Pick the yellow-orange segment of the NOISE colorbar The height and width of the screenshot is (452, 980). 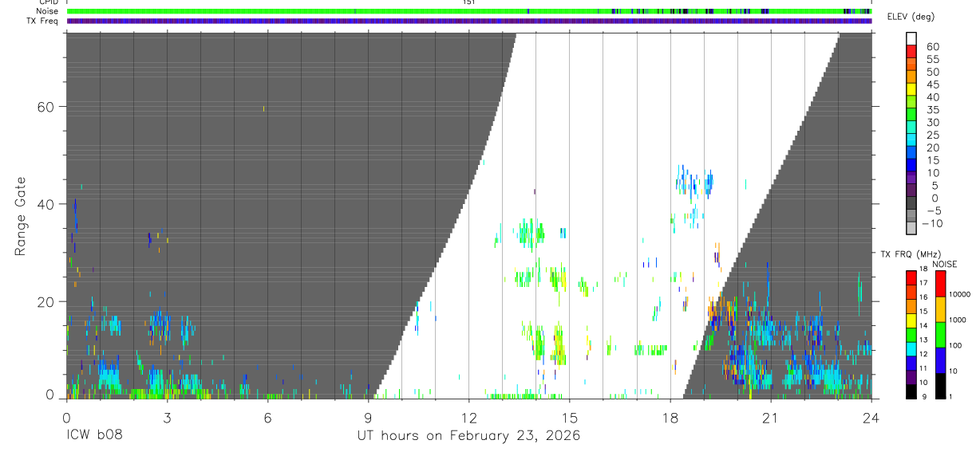click(940, 309)
